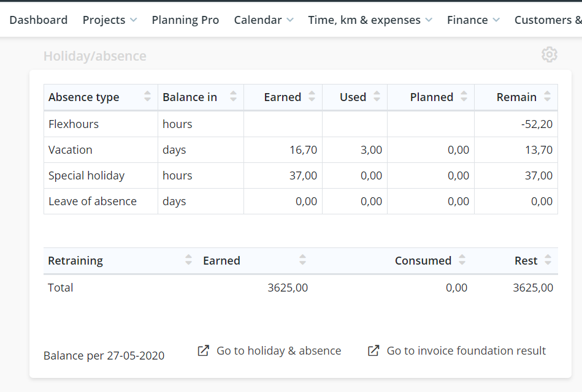This screenshot has height=392, width=582.
Task: Open Planning Pro from the navigation bar
Action: 185,20
